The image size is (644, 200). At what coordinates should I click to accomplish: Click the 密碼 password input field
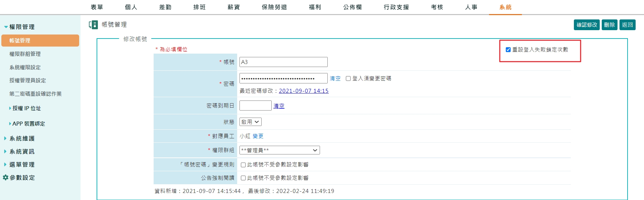283,78
